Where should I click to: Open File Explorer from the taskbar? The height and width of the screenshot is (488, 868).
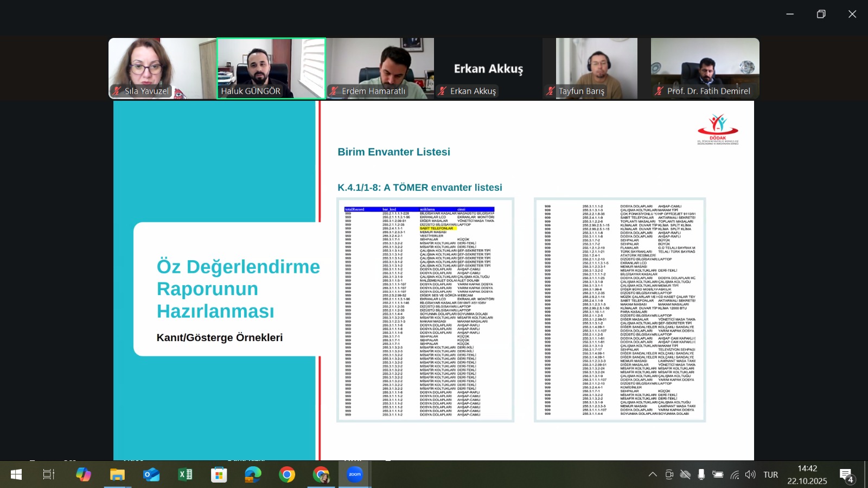(117, 474)
